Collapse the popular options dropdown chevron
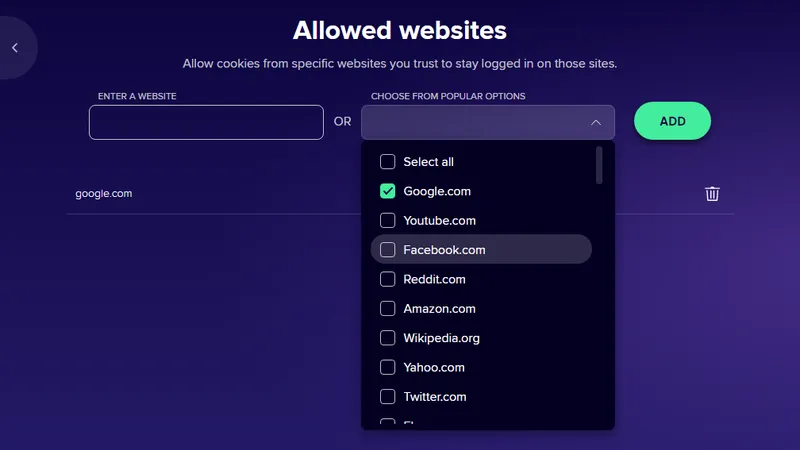This screenshot has width=800, height=450. pyautogui.click(x=595, y=122)
